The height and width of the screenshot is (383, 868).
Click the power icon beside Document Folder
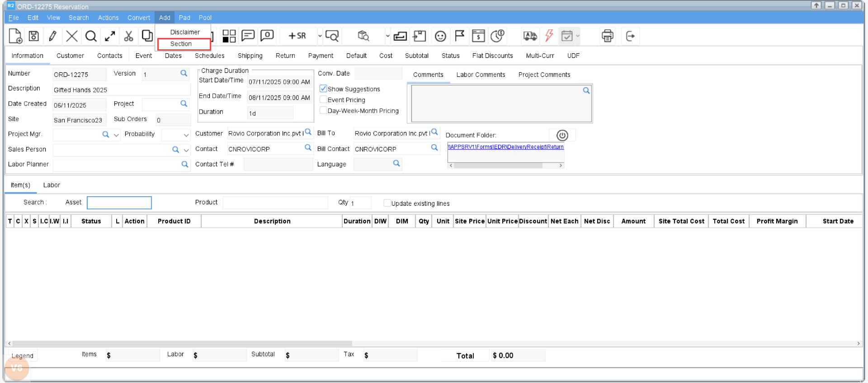[x=562, y=135]
